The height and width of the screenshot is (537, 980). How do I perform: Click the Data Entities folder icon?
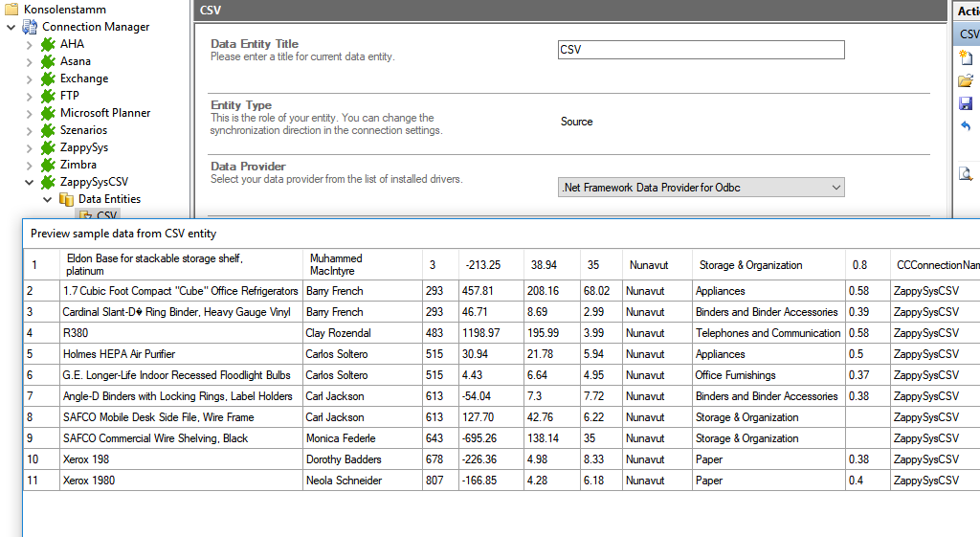tap(66, 199)
